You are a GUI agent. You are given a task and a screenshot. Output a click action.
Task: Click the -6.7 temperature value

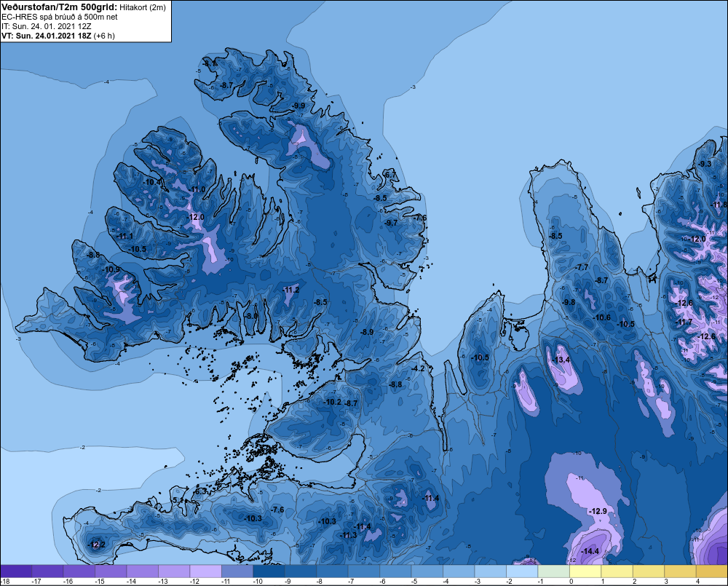click(x=390, y=175)
